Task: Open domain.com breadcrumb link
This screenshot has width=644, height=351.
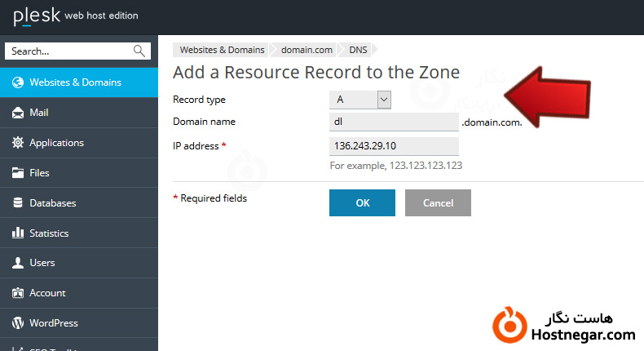Action: point(307,51)
